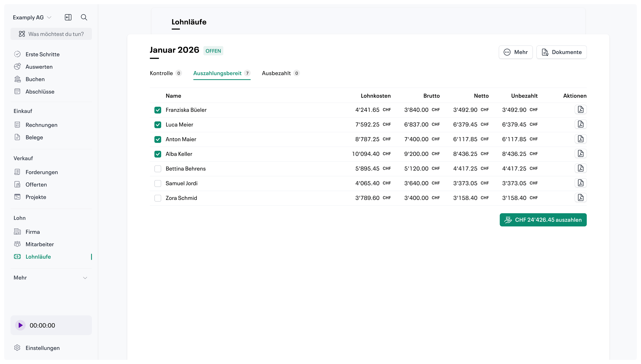The image size is (641, 364).
Task: Expand the Mehr section in the sidebar
Action: pyautogui.click(x=85, y=278)
